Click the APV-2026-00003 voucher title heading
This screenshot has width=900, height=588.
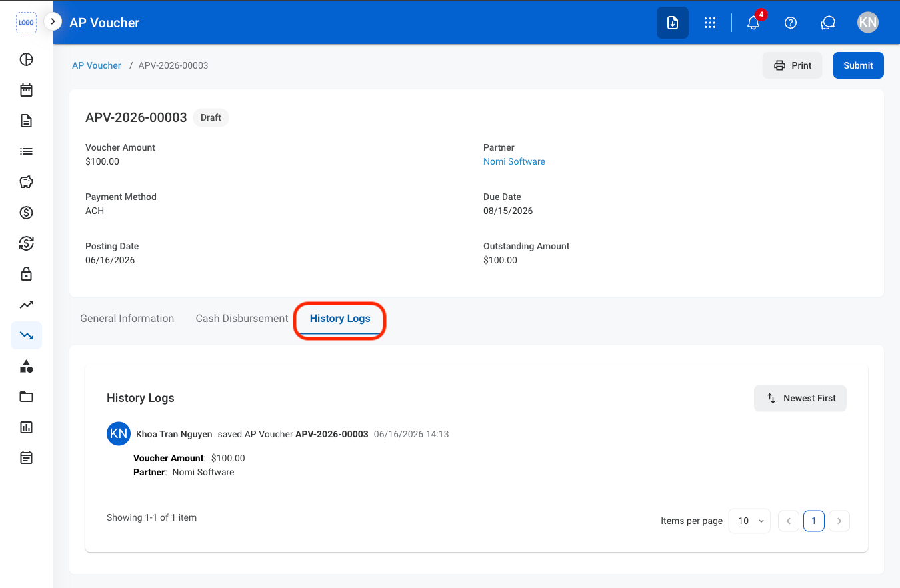[x=136, y=117]
